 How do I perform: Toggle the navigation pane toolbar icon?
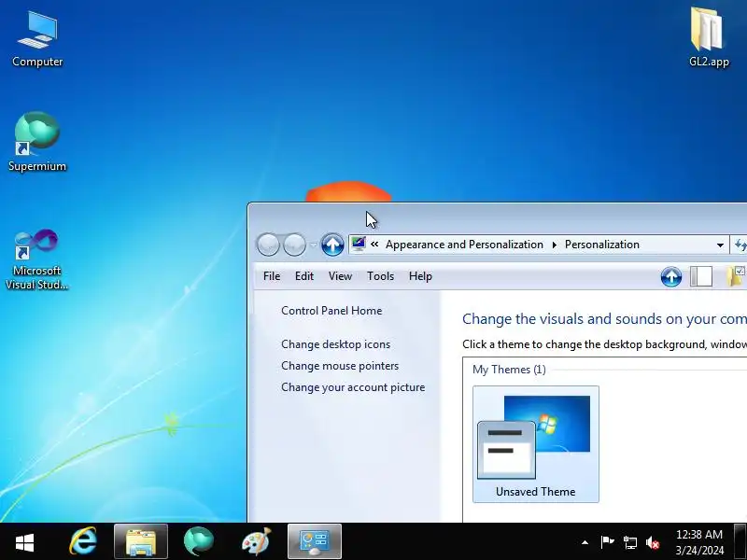701,276
